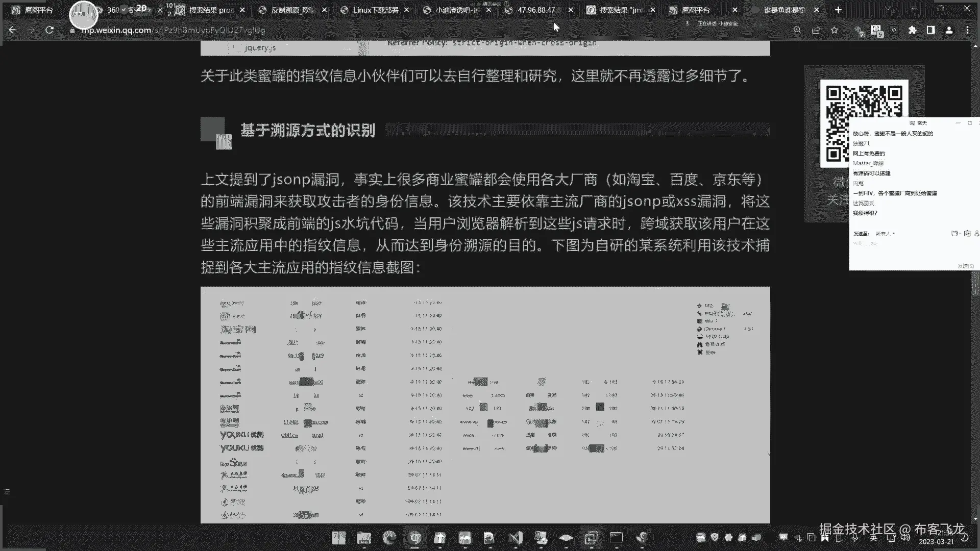
Task: Switch to the Linux下载部署 tab
Action: pyautogui.click(x=375, y=10)
